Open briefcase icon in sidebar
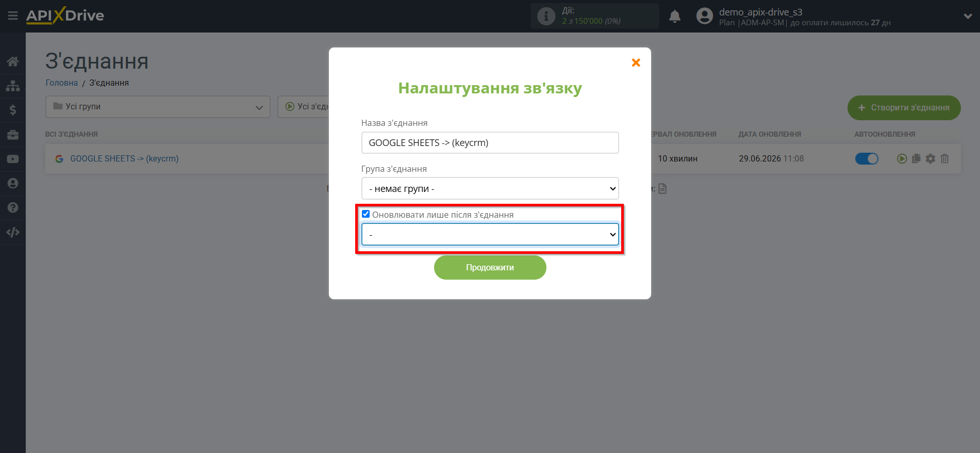The height and width of the screenshot is (453, 980). [13, 135]
